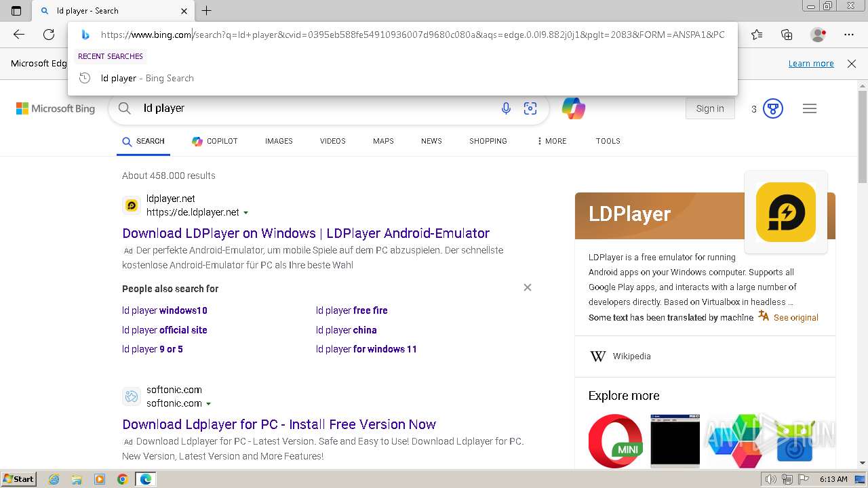The height and width of the screenshot is (488, 868).
Task: Select recent search 'ld player - Bing Search'
Action: pyautogui.click(x=403, y=78)
